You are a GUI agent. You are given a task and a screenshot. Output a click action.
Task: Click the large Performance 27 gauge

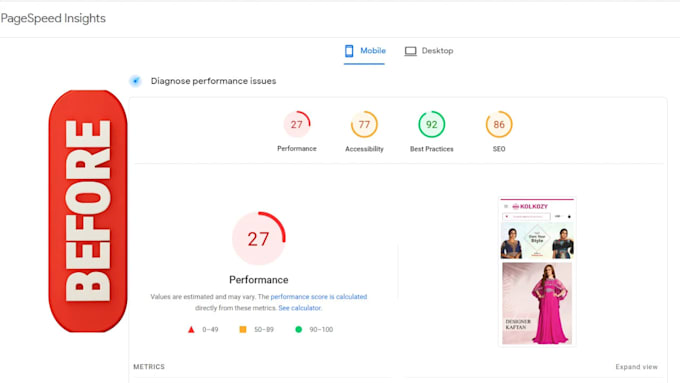pos(258,238)
